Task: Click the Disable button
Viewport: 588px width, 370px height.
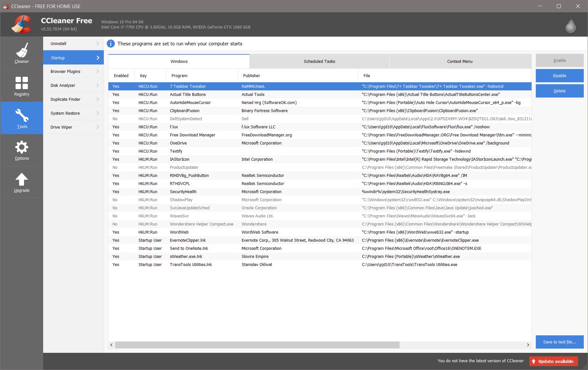Action: tap(559, 76)
